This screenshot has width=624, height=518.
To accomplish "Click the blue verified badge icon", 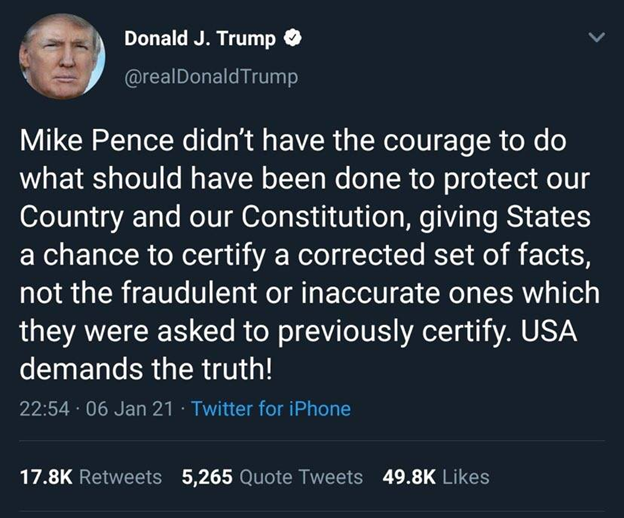I will tap(292, 38).
